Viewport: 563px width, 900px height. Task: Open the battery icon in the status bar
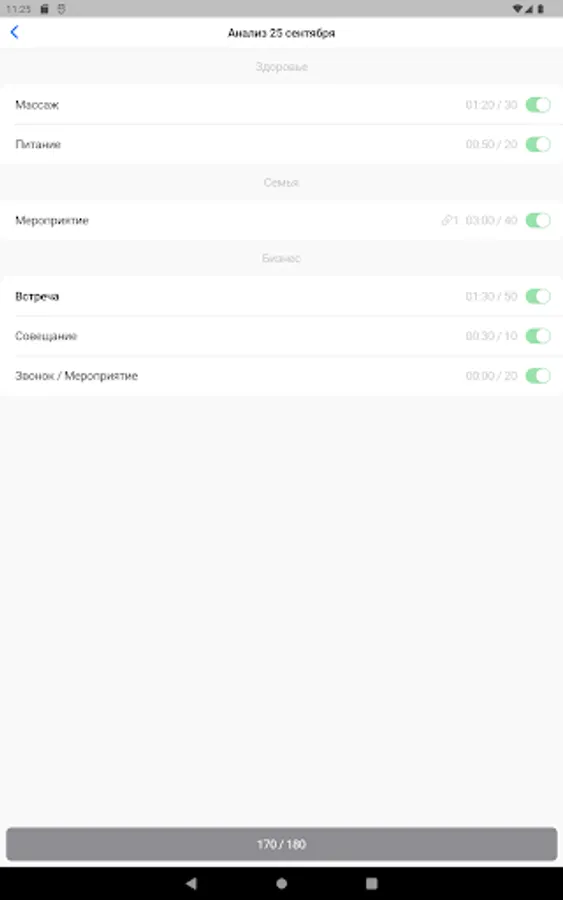541,9
